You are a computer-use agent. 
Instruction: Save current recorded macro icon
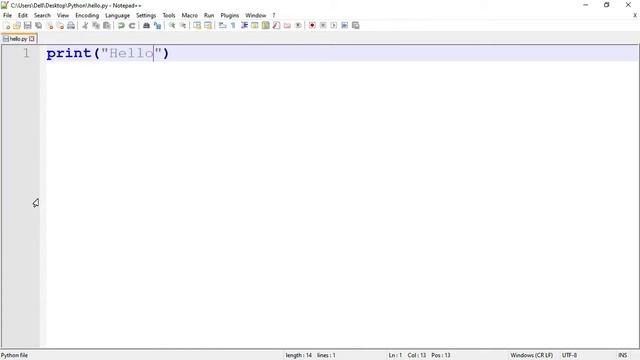pos(356,25)
